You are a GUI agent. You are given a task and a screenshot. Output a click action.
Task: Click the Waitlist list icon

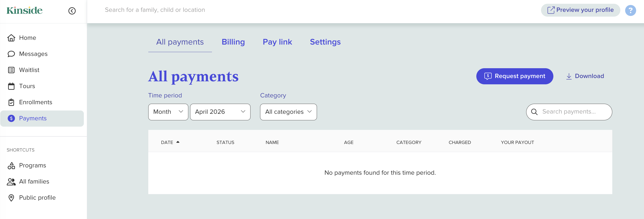(11, 70)
